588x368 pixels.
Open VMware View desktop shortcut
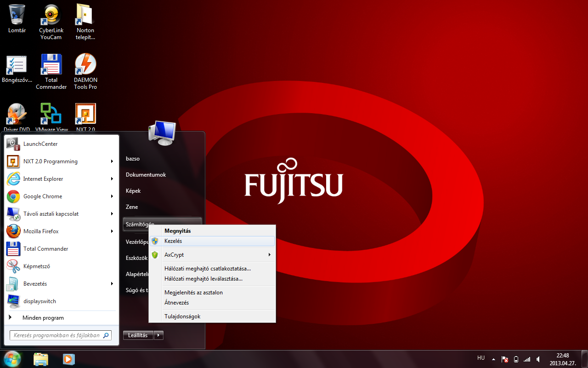(x=51, y=118)
